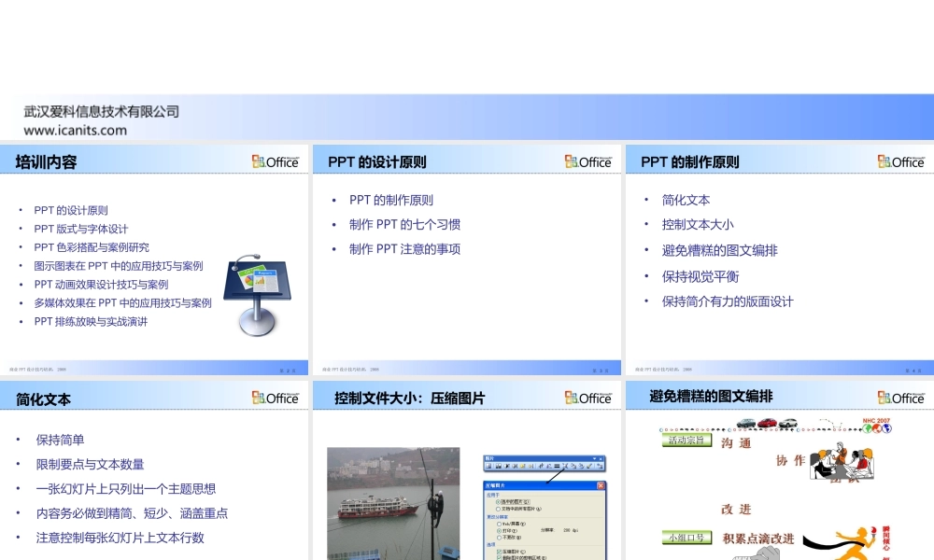Click the three cars graphic
Viewport: 934px width, 560px height.
767,423
